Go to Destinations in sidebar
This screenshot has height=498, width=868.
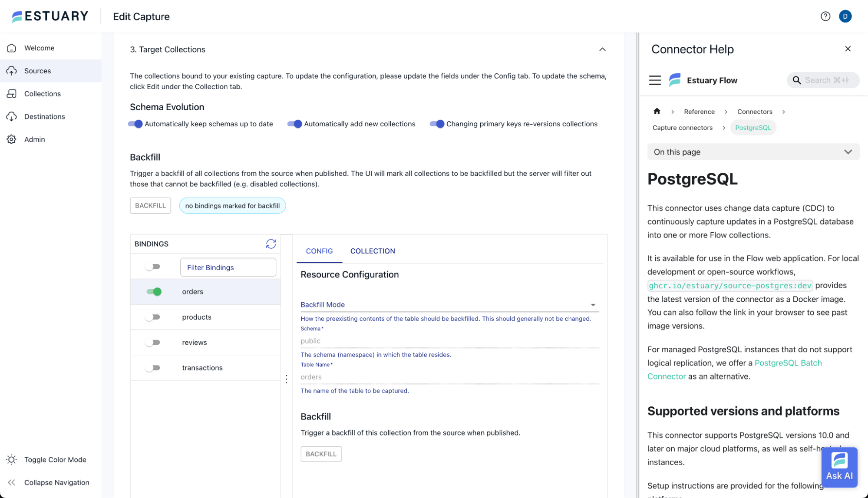[44, 116]
